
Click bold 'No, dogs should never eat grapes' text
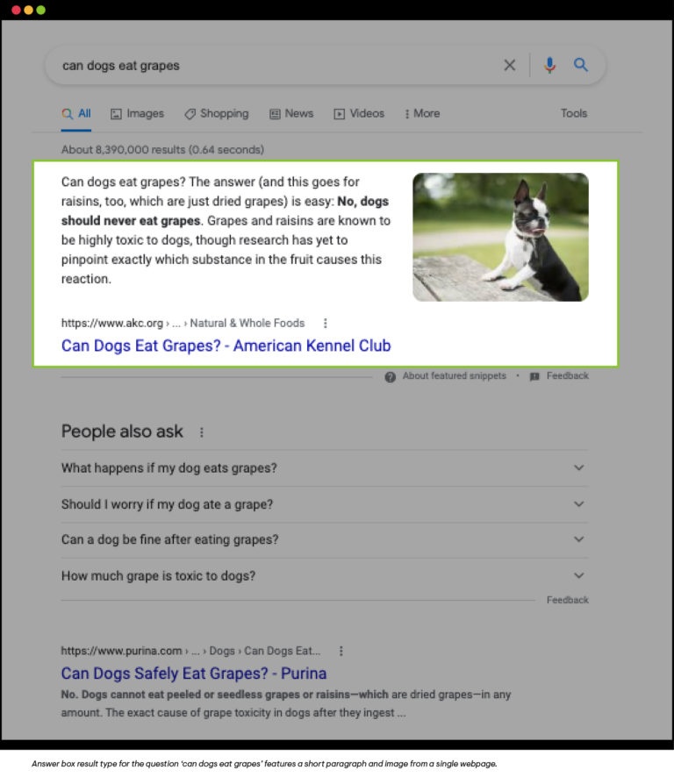225,211
